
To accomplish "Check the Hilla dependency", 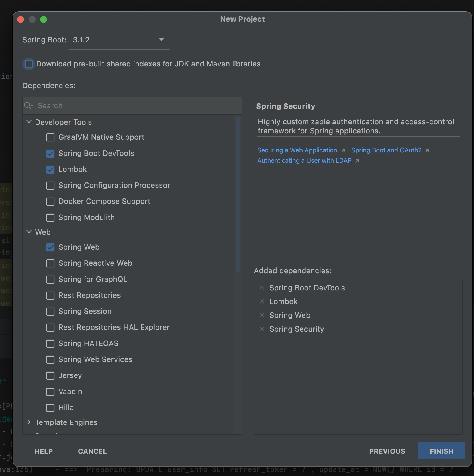I will tap(50, 408).
